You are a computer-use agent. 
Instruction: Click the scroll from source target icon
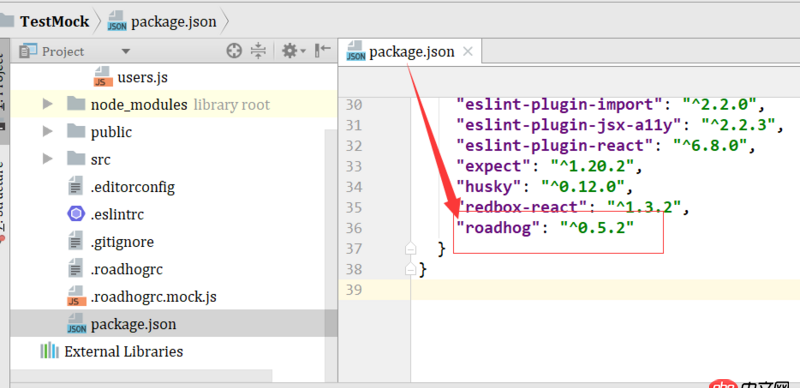coord(234,51)
